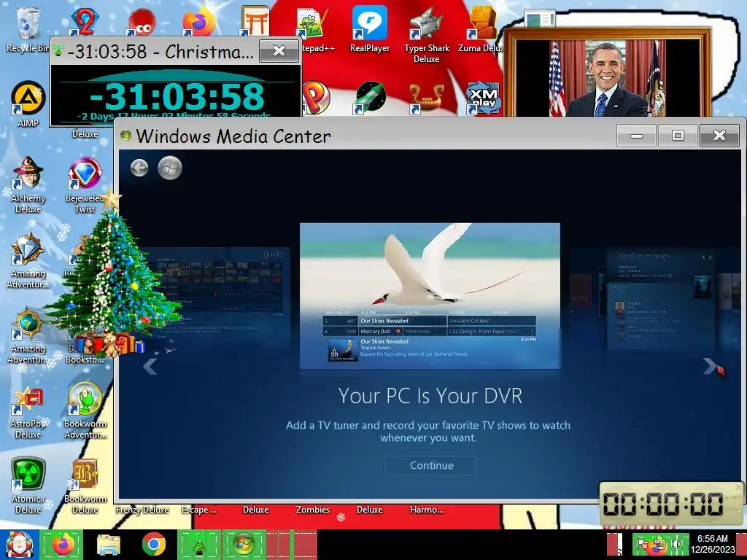Select the Bookworm Adventures green worm icon
Viewport: 747px width, 560px height.
pyautogui.click(x=85, y=411)
